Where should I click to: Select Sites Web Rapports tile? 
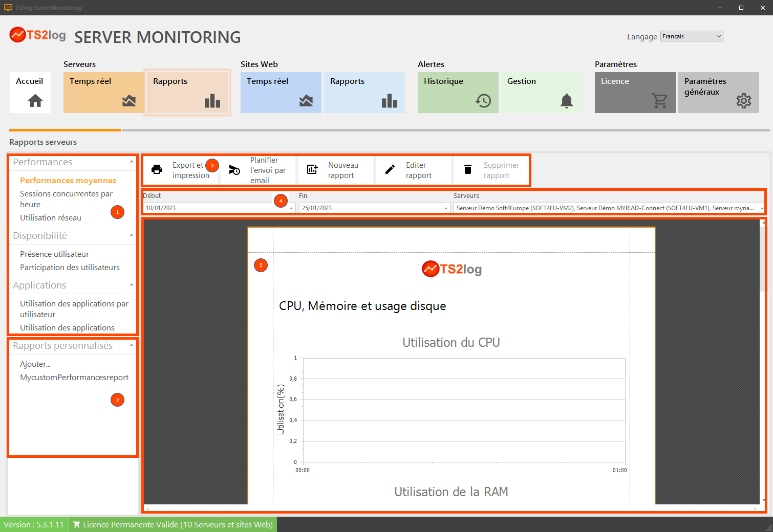(364, 93)
